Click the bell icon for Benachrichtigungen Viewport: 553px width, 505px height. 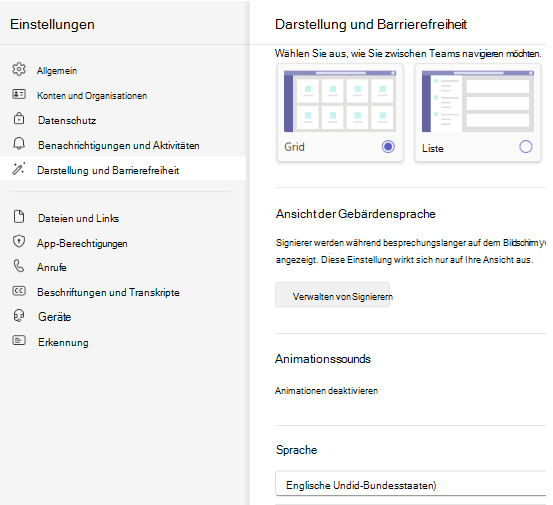(x=19, y=144)
